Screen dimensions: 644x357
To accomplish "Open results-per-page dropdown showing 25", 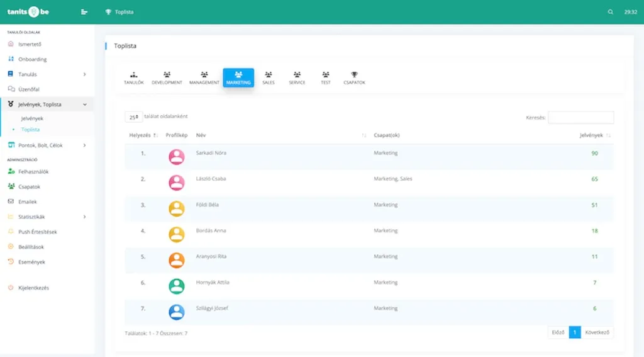I will pyautogui.click(x=133, y=117).
